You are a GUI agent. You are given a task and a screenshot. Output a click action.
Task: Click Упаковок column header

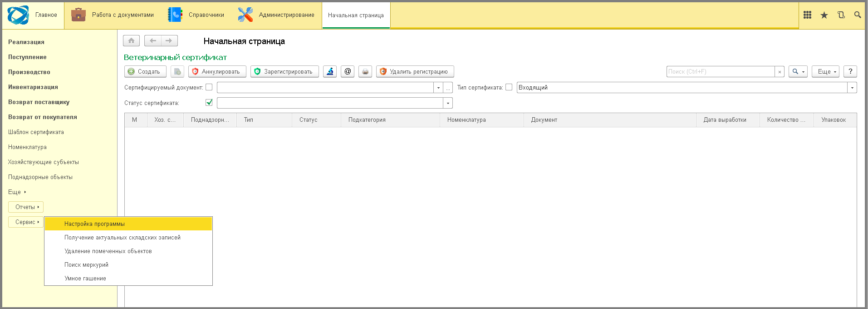[x=835, y=120]
